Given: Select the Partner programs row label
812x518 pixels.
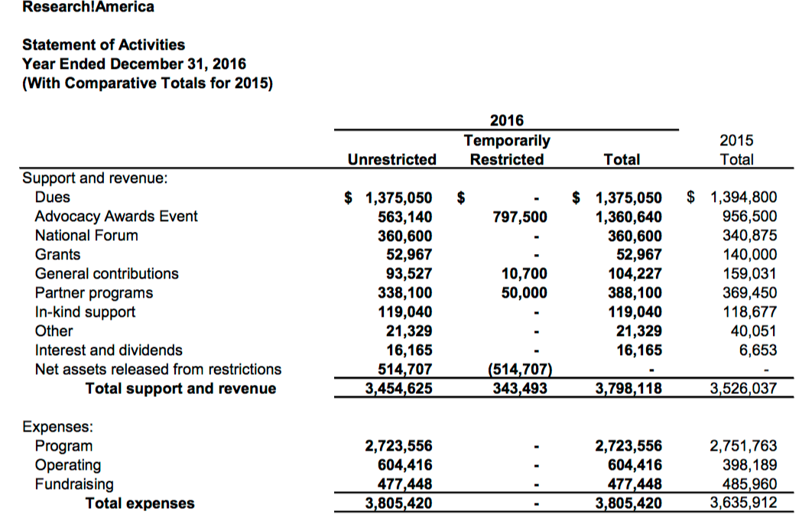Looking at the screenshot, I should coord(93,293).
